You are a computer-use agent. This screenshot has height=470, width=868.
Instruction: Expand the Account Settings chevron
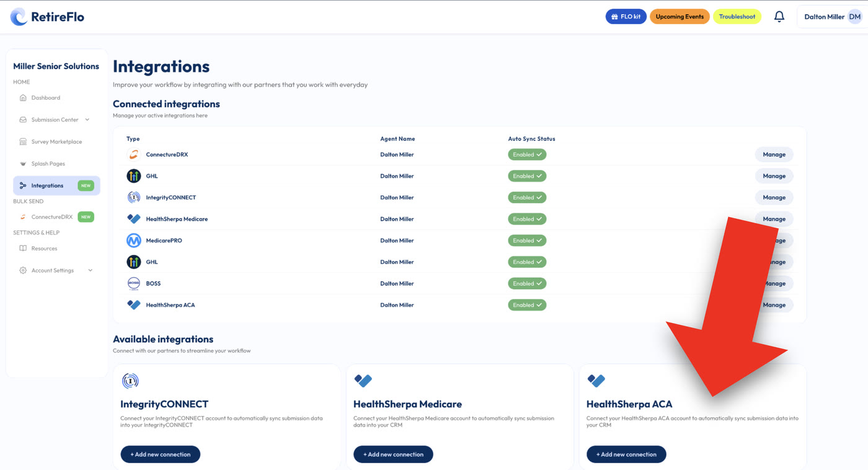[x=91, y=270]
